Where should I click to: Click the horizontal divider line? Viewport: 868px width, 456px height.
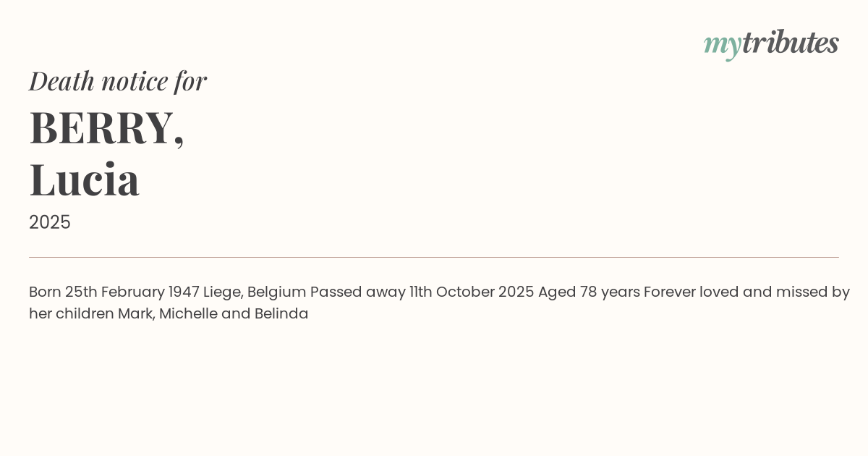(x=434, y=257)
